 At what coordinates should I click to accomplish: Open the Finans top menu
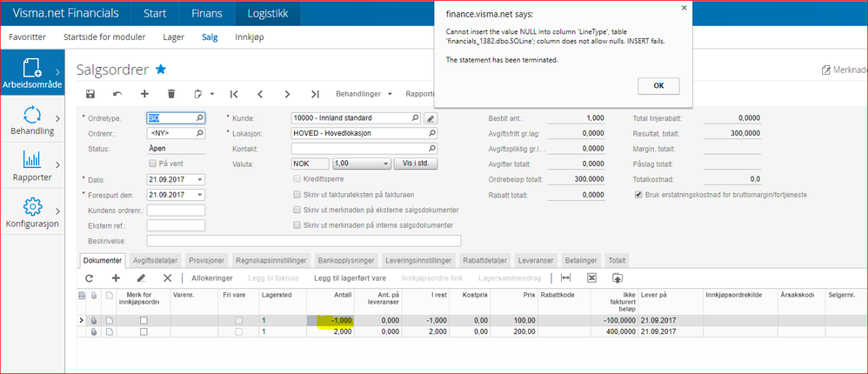tap(207, 14)
